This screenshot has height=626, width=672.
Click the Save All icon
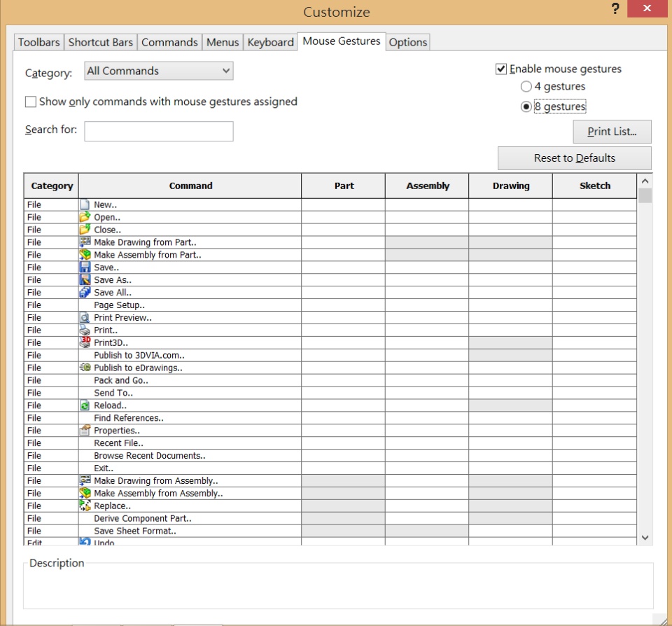point(85,292)
